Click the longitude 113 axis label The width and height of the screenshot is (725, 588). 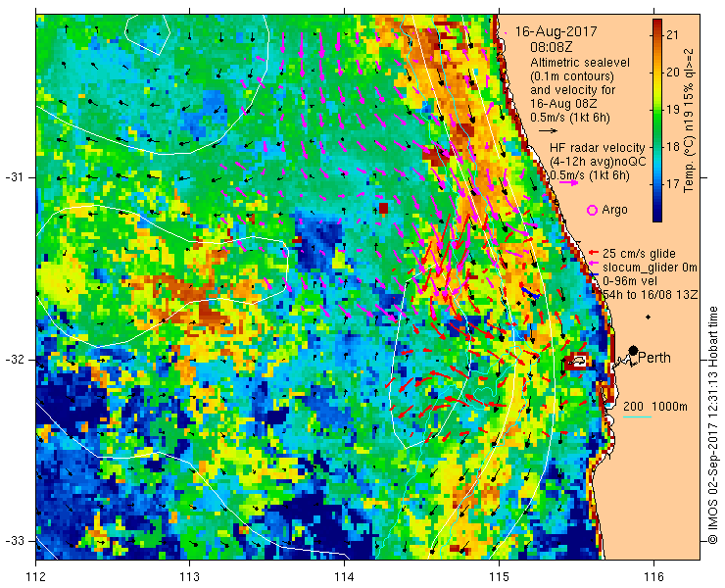190,577
